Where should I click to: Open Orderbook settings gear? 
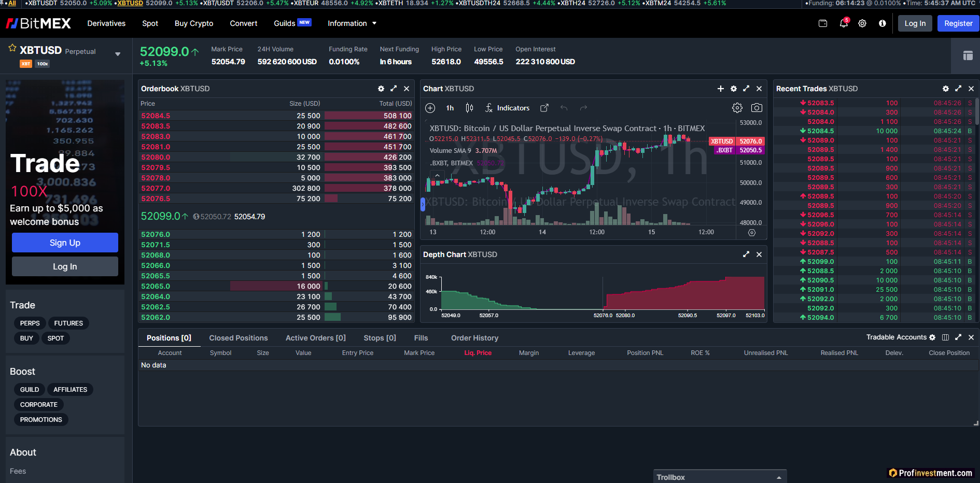click(x=381, y=89)
